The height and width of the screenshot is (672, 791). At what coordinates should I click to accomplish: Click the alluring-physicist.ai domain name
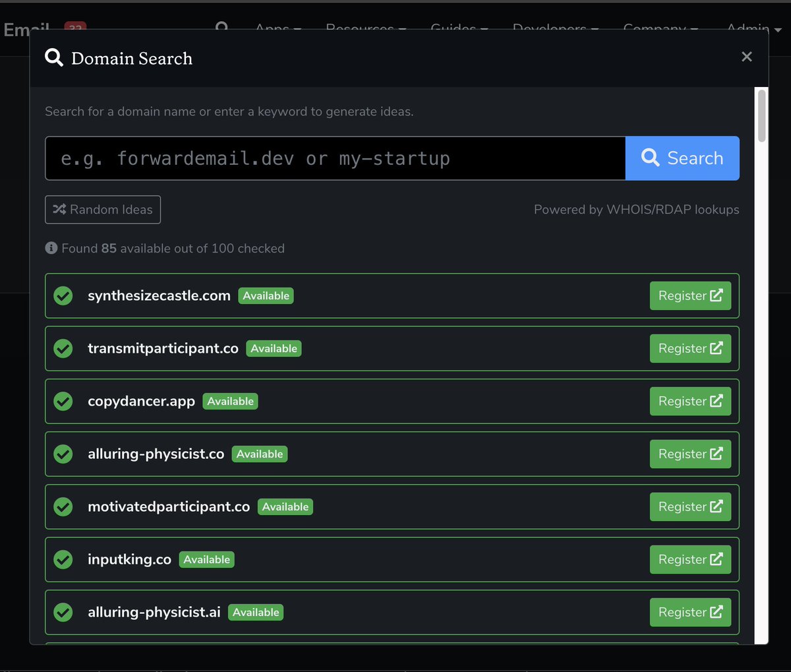click(x=154, y=612)
